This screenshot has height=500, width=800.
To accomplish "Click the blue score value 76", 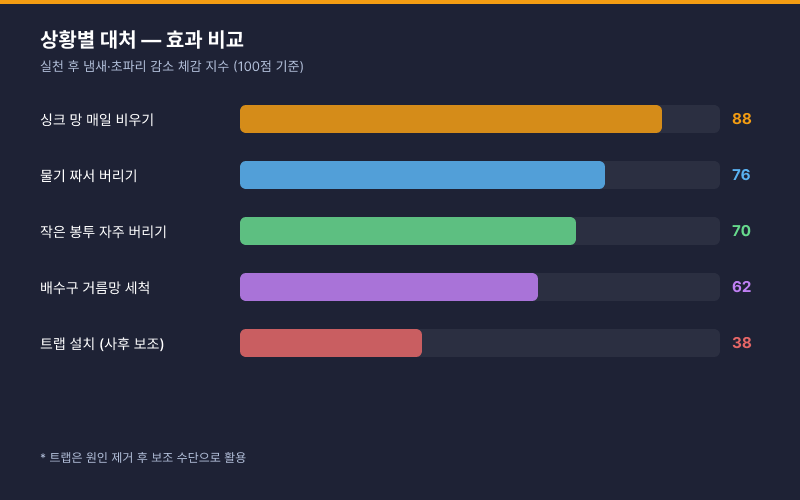I will click(x=741, y=175).
